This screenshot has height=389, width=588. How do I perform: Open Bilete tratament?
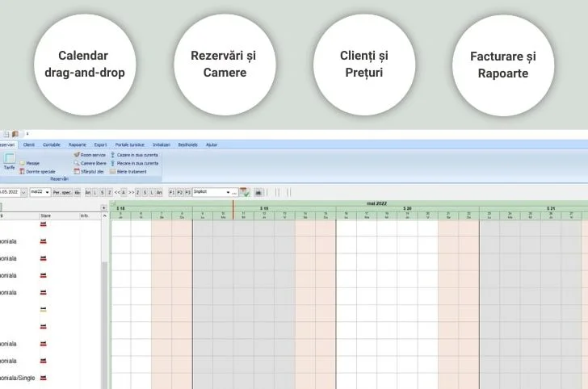click(129, 171)
